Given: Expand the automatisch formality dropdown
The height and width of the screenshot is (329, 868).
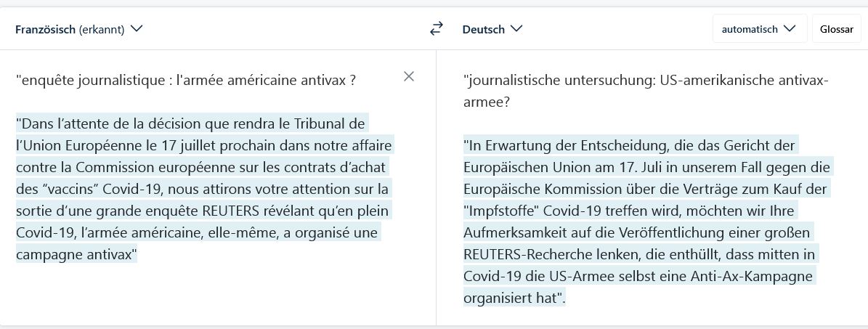Looking at the screenshot, I should (759, 29).
